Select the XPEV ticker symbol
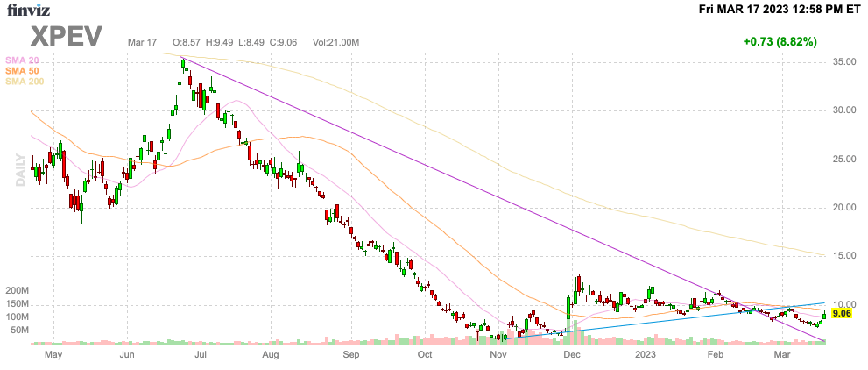 click(x=67, y=37)
